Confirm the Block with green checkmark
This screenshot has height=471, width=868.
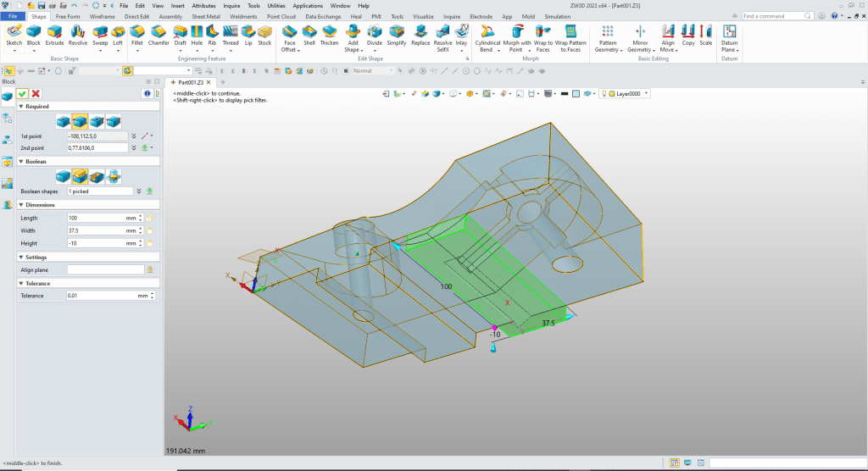click(23, 93)
